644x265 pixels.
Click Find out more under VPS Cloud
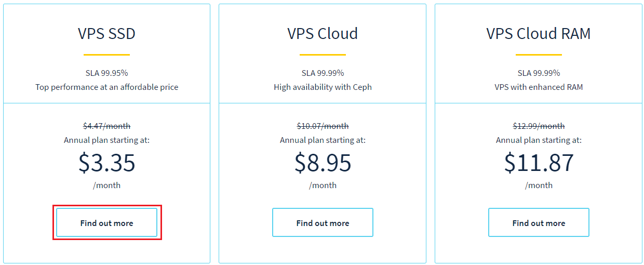(x=323, y=222)
